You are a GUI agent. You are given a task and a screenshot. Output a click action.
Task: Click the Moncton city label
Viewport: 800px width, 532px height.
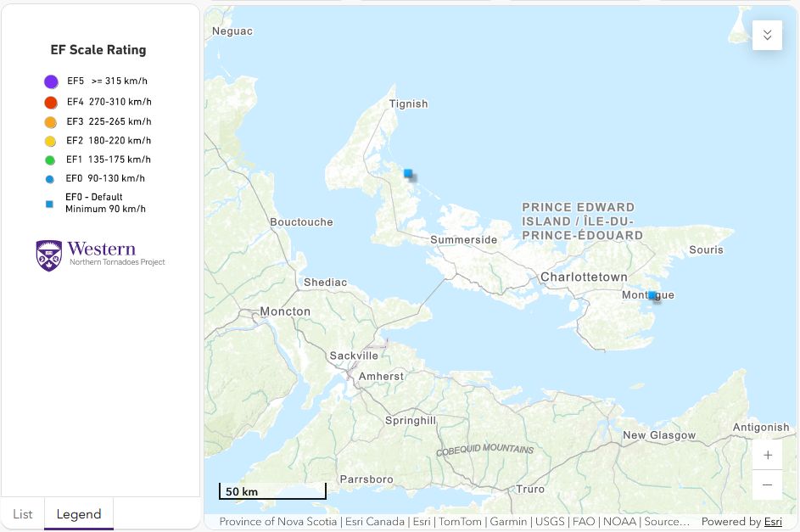(285, 311)
